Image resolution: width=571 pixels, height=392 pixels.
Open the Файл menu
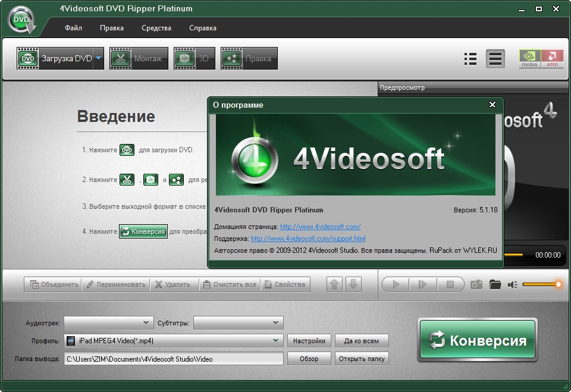click(x=73, y=28)
